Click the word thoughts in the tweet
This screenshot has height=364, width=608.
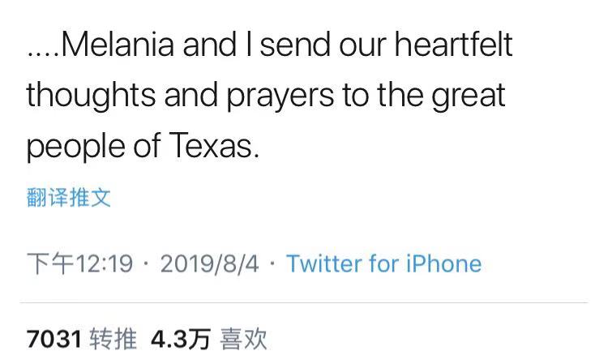90,96
